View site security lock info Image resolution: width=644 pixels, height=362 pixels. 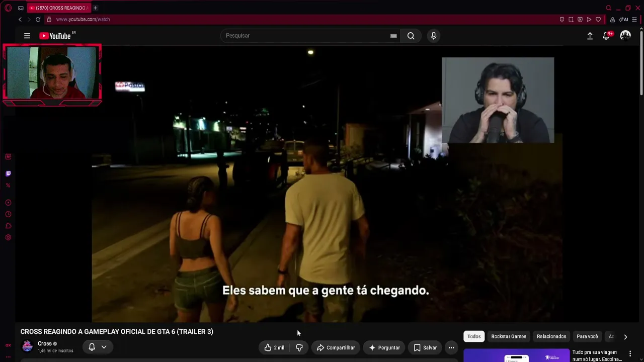[49, 20]
